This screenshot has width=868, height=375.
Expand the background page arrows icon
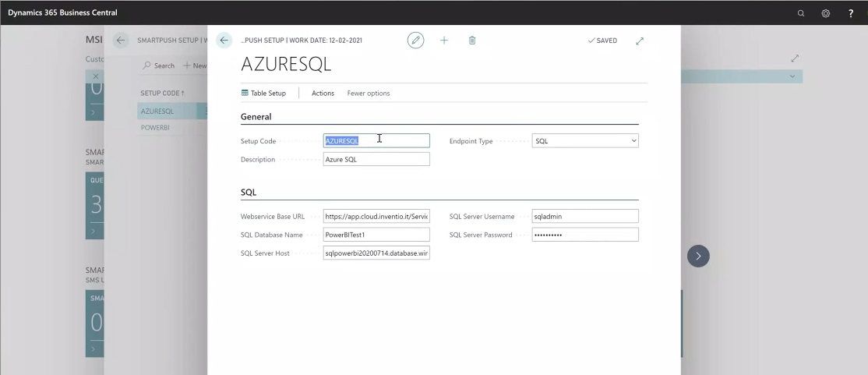(x=795, y=58)
